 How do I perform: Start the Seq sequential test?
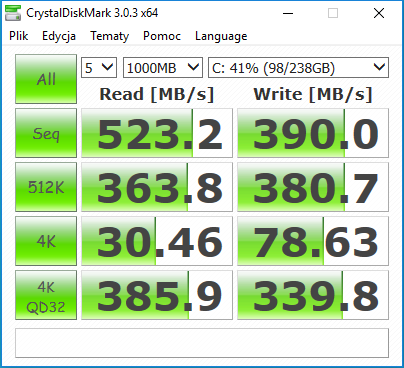(x=46, y=133)
